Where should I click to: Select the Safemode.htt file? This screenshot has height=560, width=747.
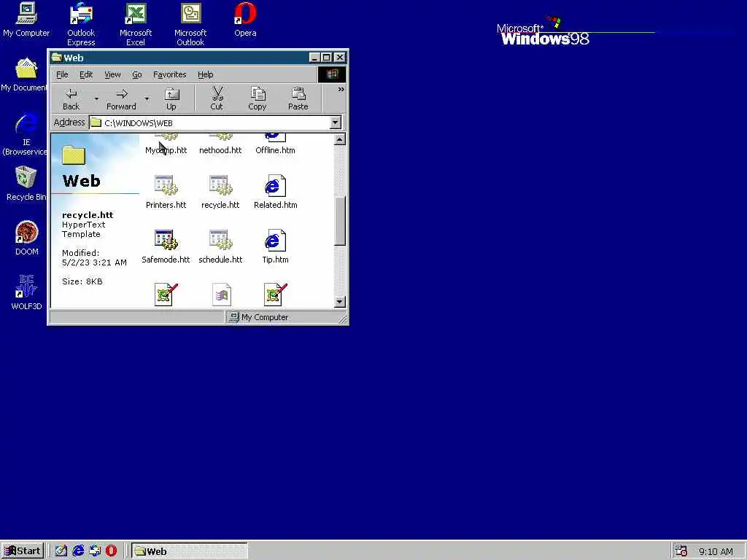(166, 247)
